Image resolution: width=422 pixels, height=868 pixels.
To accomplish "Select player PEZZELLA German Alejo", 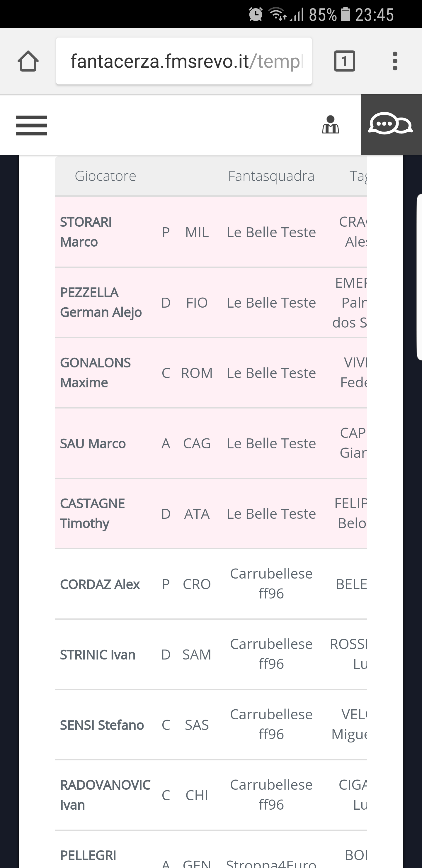I will tap(101, 303).
